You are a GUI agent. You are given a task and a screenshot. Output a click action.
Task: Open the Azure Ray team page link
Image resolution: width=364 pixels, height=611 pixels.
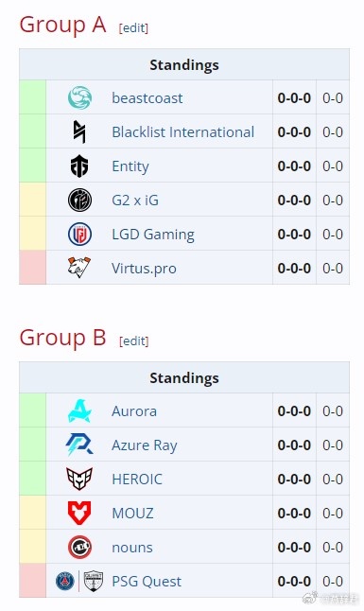[x=145, y=445]
